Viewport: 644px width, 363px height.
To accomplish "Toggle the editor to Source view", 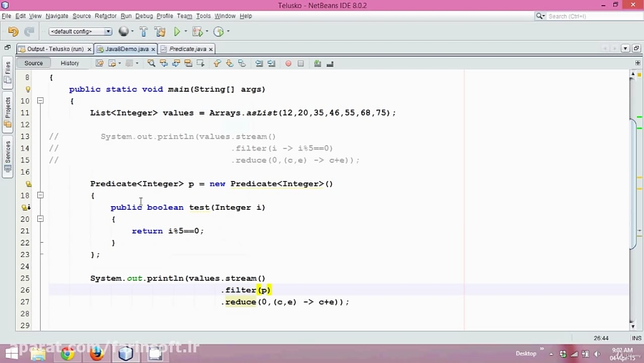I will pyautogui.click(x=34, y=63).
